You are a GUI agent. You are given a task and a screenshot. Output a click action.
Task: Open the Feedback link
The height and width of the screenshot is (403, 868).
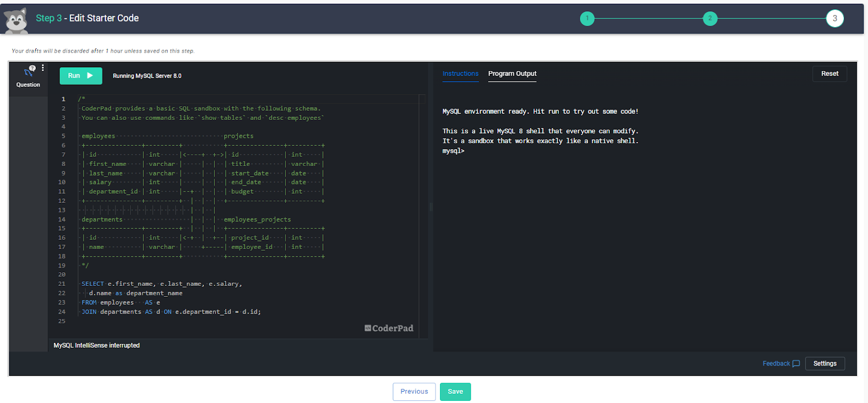point(776,363)
